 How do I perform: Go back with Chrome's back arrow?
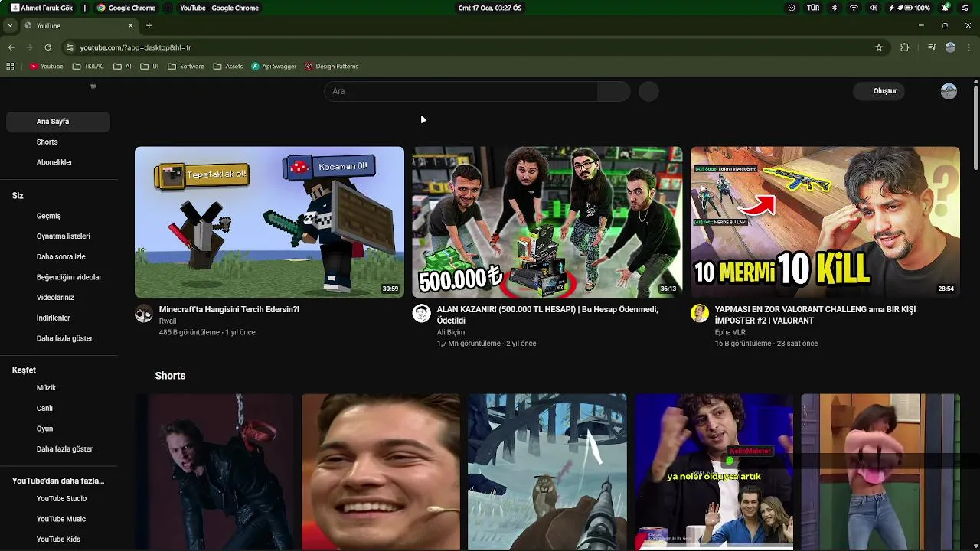11,47
